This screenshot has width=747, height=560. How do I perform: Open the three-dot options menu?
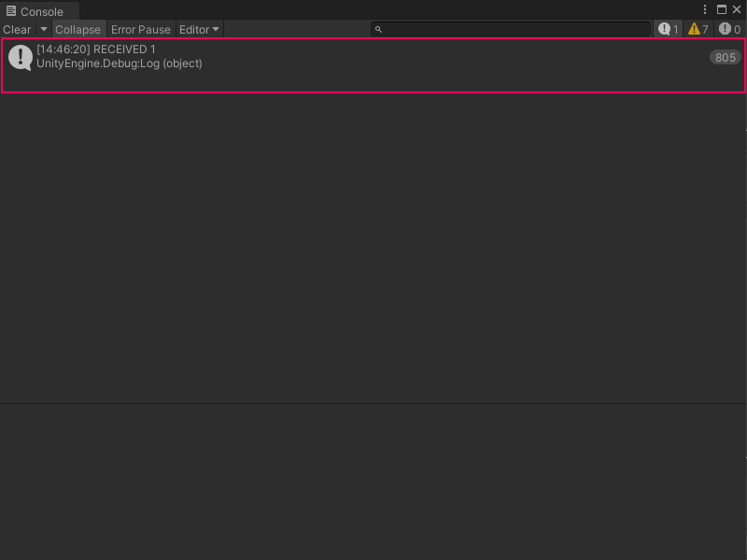pos(704,9)
